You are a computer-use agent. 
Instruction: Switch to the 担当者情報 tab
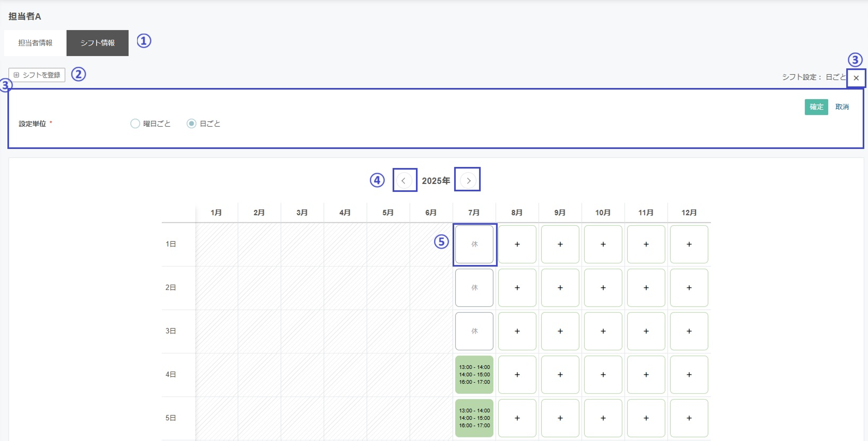coord(35,43)
